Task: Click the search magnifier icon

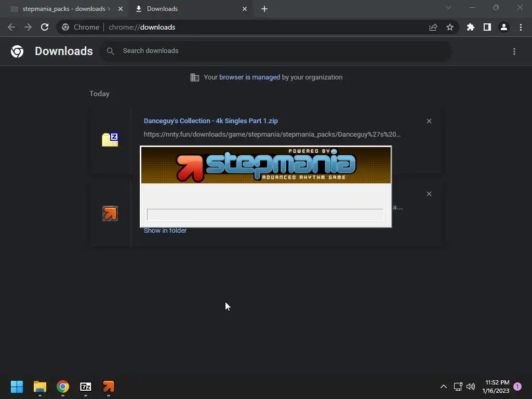Action: (x=110, y=51)
